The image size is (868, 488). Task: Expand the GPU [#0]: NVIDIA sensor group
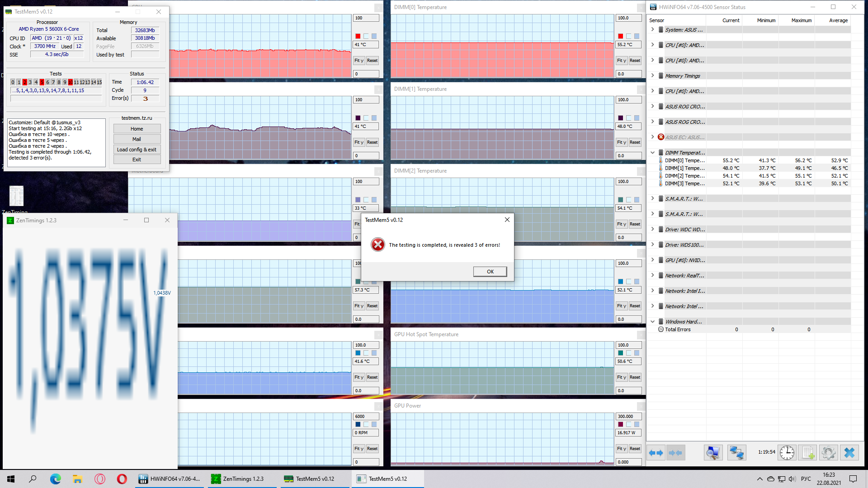(x=652, y=260)
